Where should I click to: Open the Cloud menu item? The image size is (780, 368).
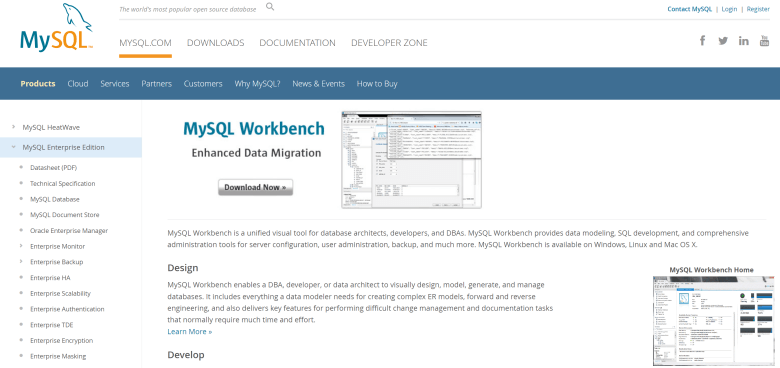[78, 84]
